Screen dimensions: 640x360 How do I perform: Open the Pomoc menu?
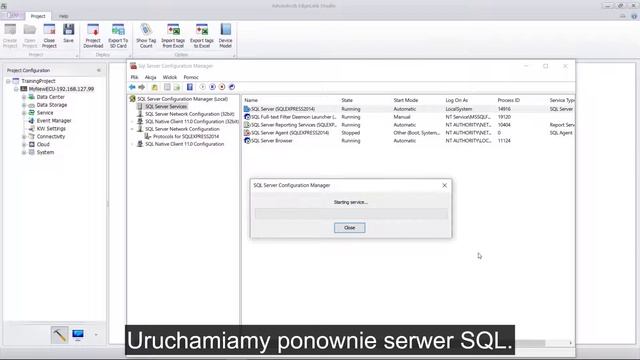191,77
